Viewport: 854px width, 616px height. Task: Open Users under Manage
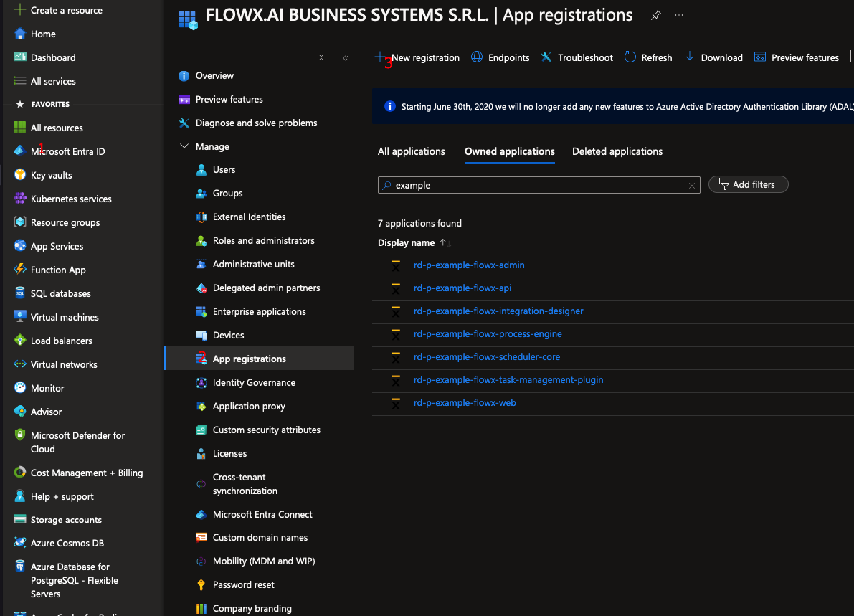tap(224, 169)
